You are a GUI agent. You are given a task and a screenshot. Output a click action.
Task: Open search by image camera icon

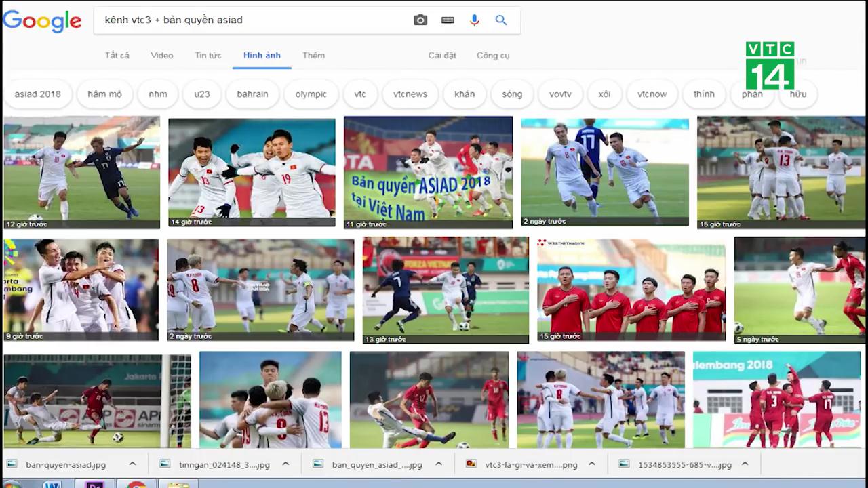[x=420, y=20]
